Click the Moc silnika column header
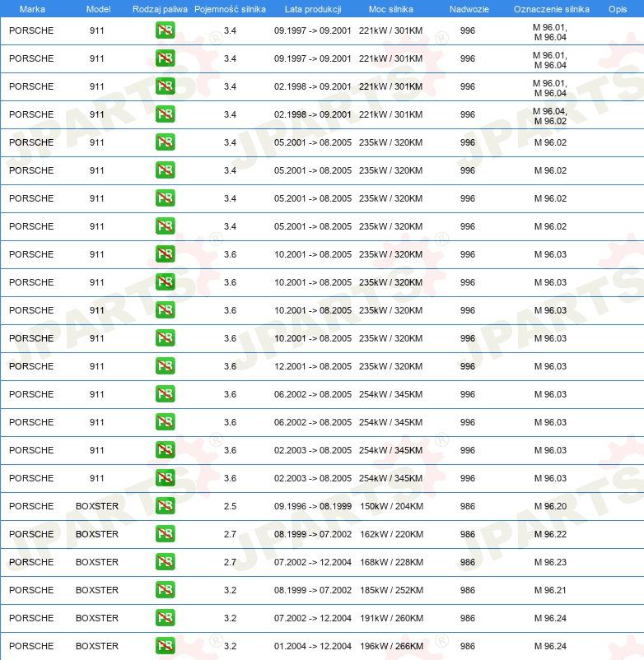The height and width of the screenshot is (660, 644). pos(391,9)
